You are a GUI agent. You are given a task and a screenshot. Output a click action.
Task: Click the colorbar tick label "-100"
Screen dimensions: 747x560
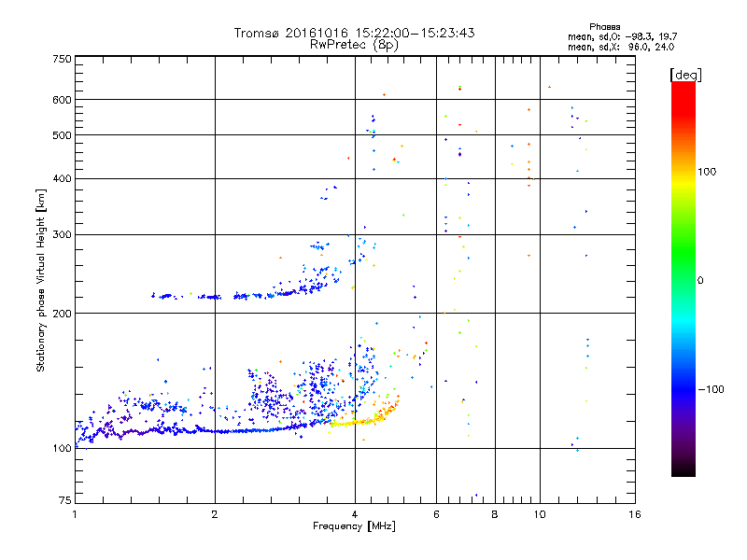(711, 389)
